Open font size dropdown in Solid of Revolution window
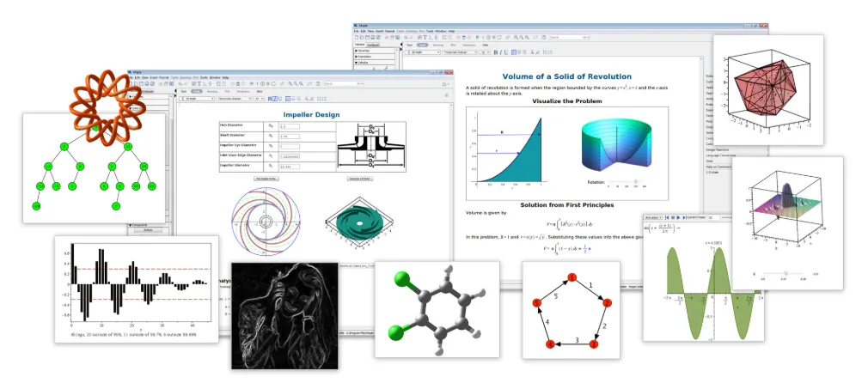868x389 pixels. (x=485, y=52)
